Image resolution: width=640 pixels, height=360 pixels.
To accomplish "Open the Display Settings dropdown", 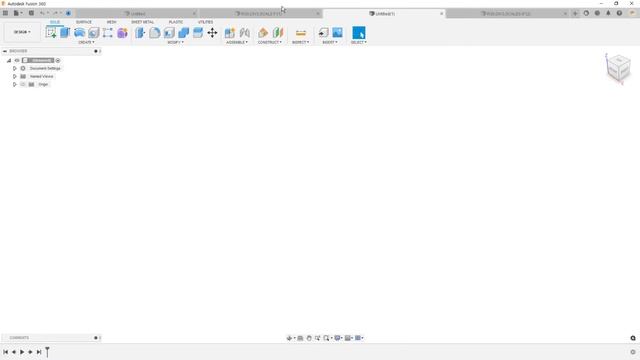I will pos(338,338).
